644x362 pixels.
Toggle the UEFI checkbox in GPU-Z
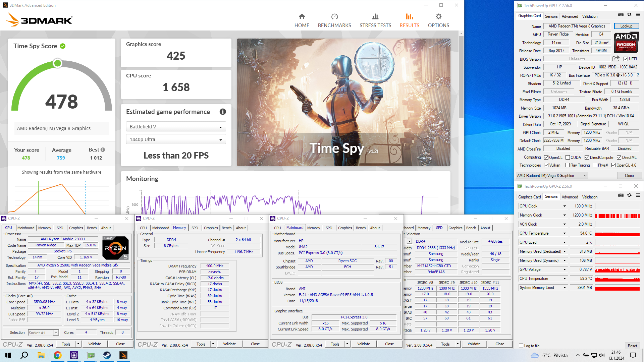626,59
